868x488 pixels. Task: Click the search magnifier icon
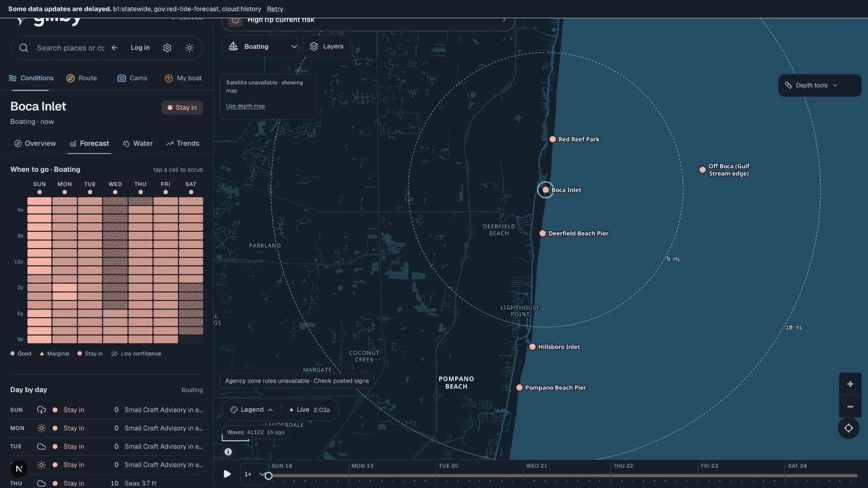pyautogui.click(x=23, y=48)
